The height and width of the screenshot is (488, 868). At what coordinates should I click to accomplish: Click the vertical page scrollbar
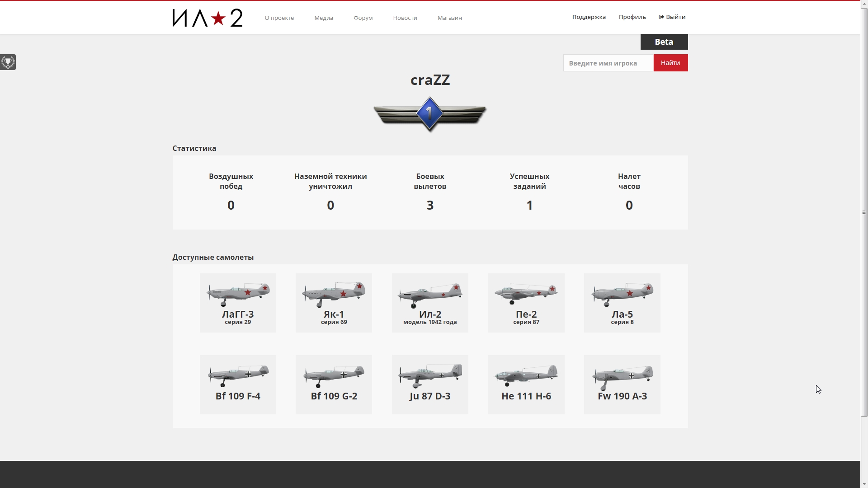pos(864,212)
